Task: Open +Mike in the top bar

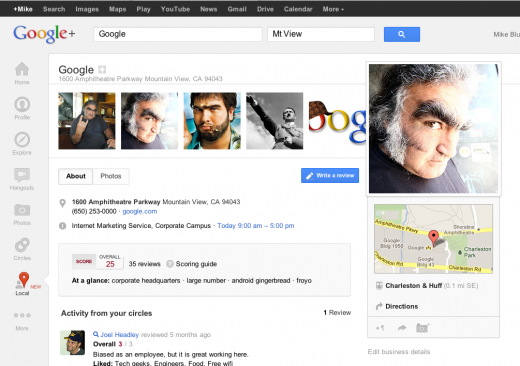Action: [23, 9]
